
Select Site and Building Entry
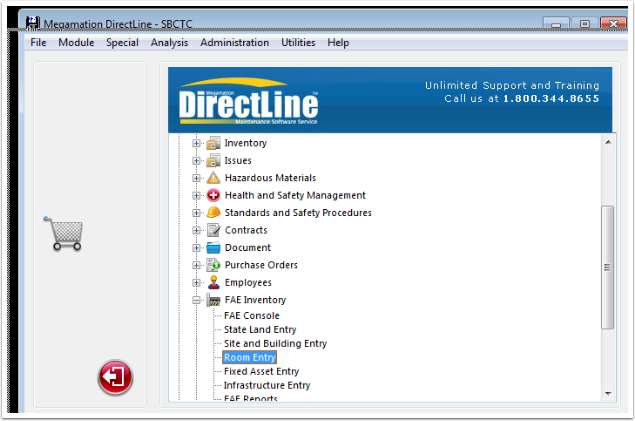275,343
